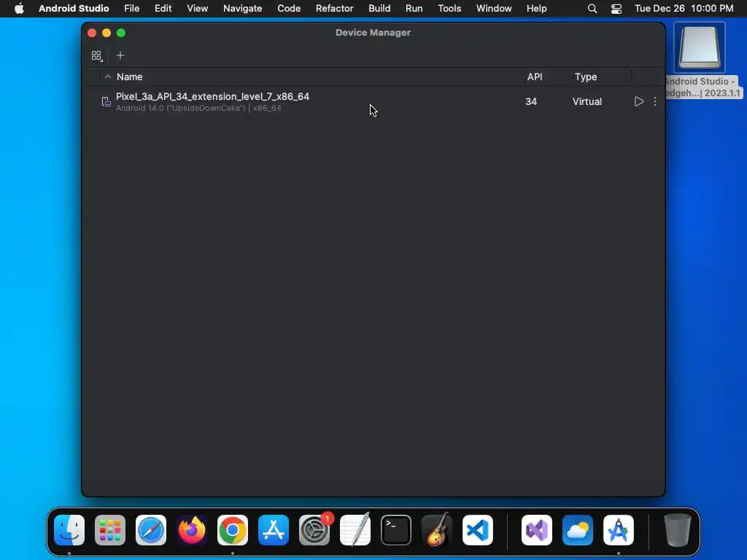Open the Weather app from the Dock
Image resolution: width=747 pixels, height=560 pixels.
tap(578, 530)
